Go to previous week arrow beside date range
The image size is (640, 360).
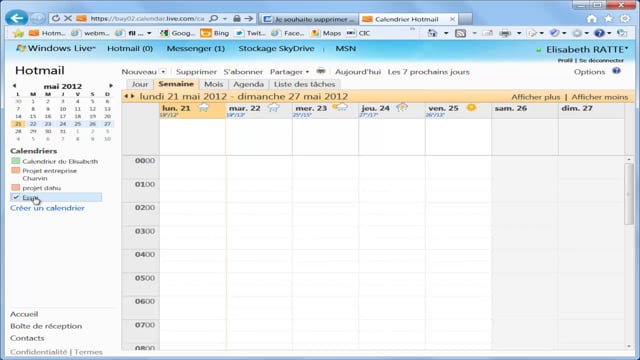pos(126,96)
